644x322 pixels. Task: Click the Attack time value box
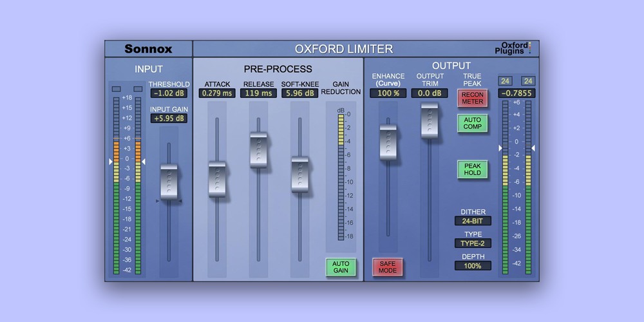(217, 93)
